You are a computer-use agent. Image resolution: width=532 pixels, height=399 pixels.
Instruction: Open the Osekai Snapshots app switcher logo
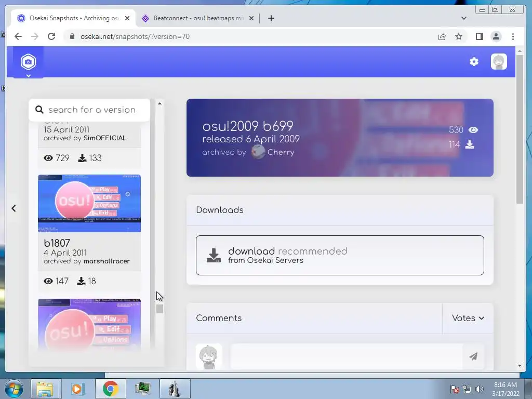pos(28,62)
